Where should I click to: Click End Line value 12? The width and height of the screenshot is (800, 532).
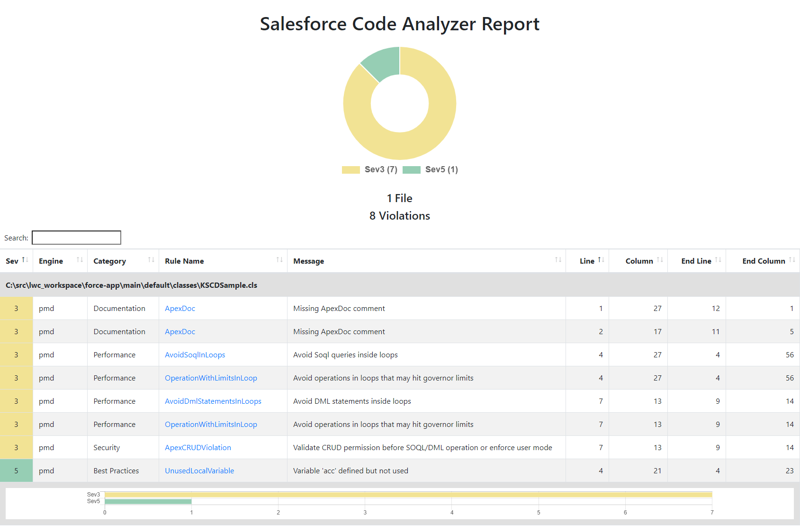pyautogui.click(x=716, y=309)
